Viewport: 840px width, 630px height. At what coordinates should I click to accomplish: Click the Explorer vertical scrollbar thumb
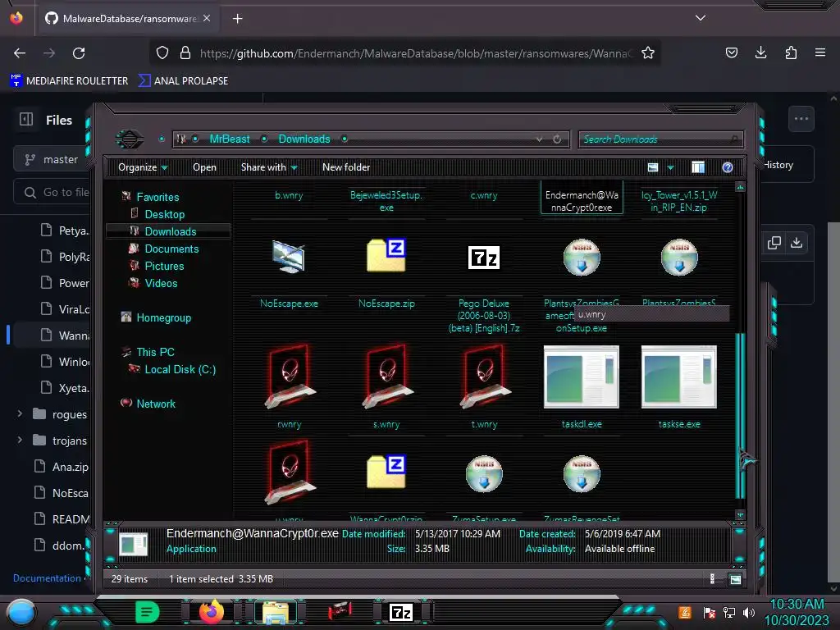click(x=741, y=415)
